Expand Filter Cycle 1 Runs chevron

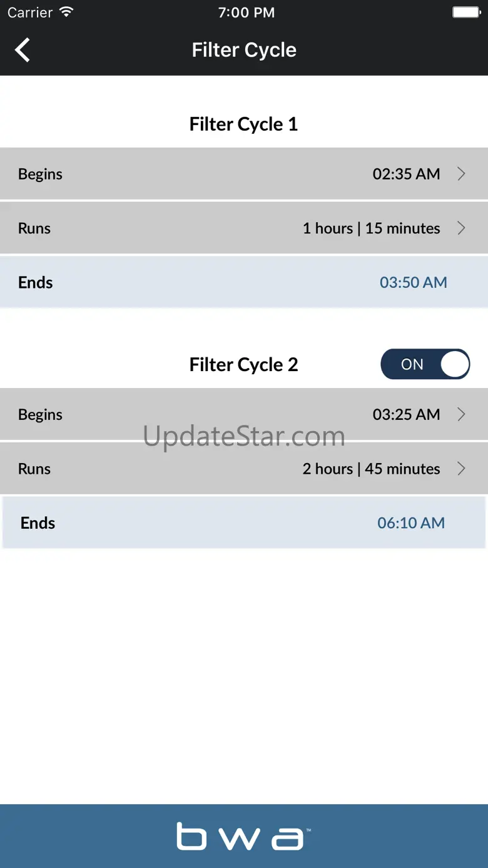coord(461,228)
